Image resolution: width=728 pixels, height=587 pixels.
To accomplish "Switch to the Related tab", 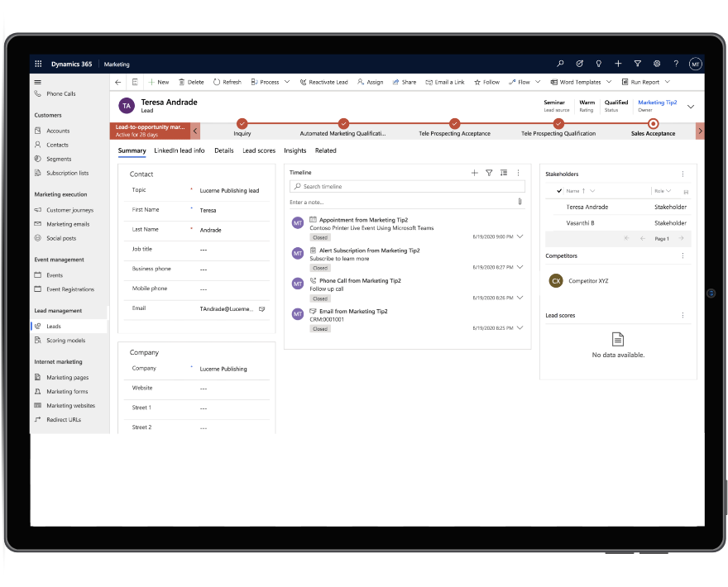I will [x=325, y=150].
